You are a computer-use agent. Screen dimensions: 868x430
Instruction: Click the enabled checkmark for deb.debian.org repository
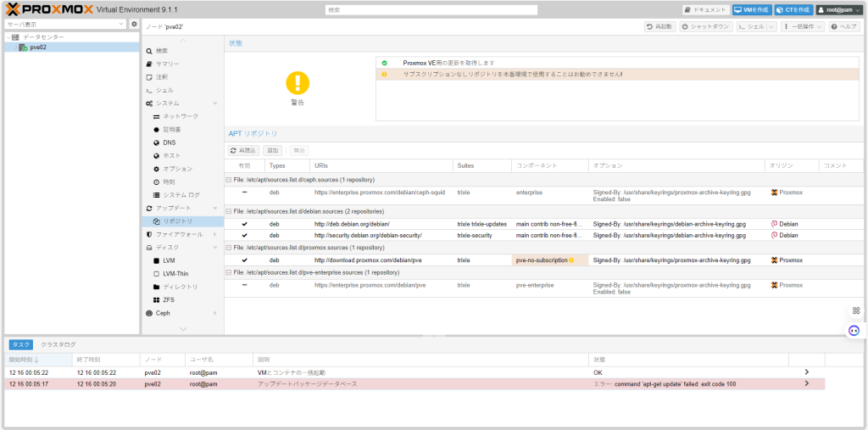[x=245, y=224]
